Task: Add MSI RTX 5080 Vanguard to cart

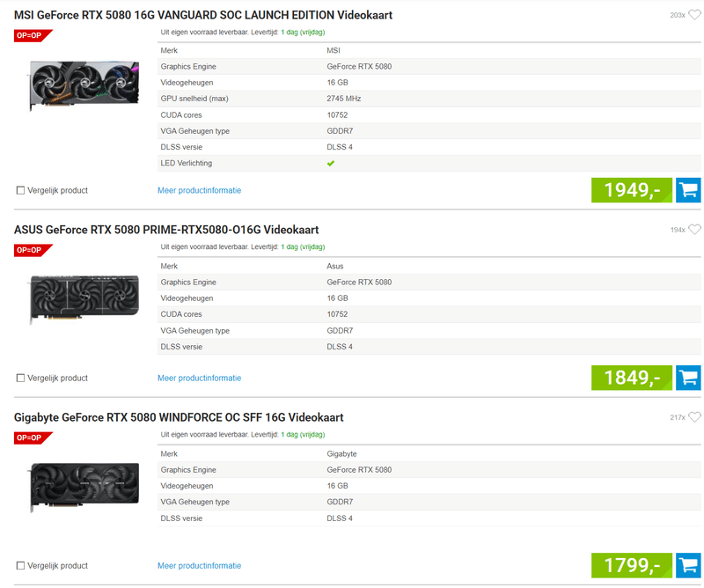Action: [x=688, y=190]
